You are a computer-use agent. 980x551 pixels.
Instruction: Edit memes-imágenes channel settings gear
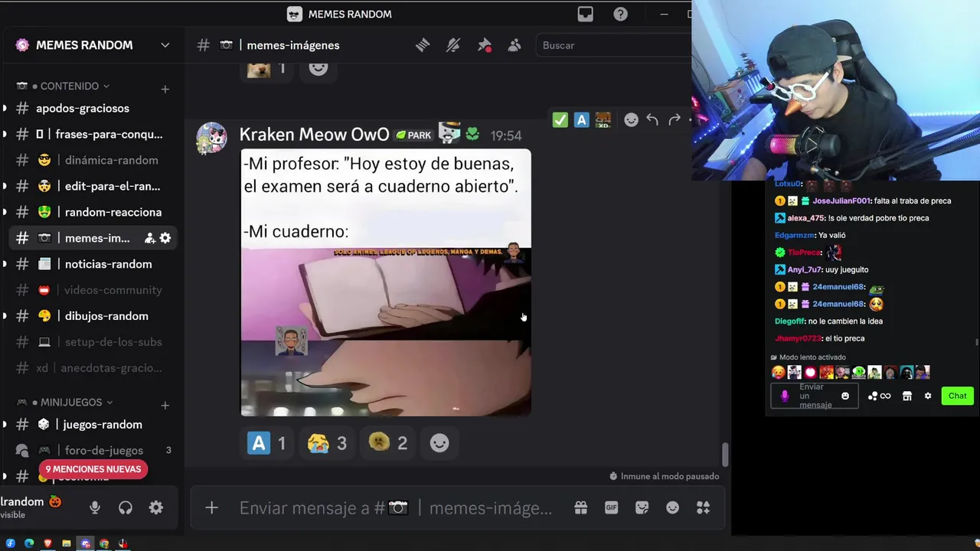coord(165,238)
